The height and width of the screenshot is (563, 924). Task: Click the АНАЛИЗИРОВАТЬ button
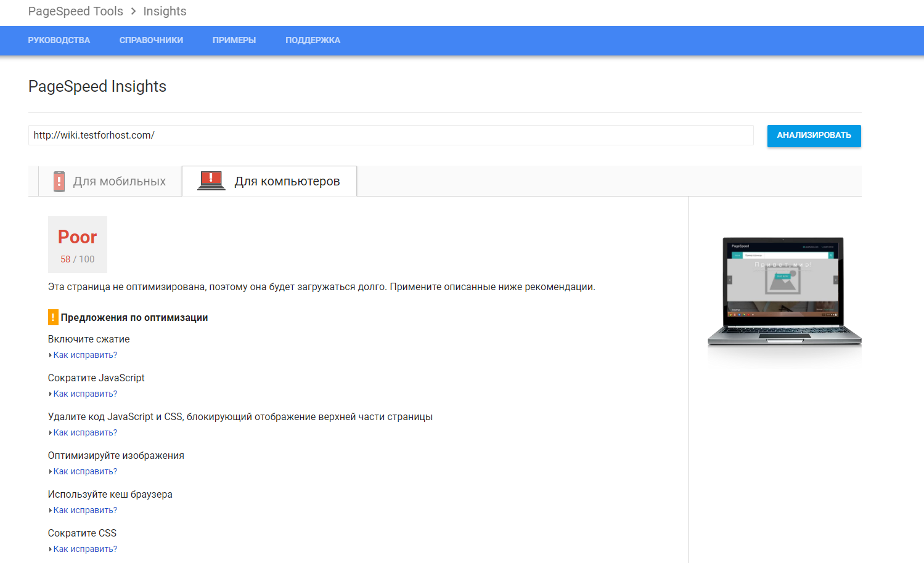tap(814, 136)
